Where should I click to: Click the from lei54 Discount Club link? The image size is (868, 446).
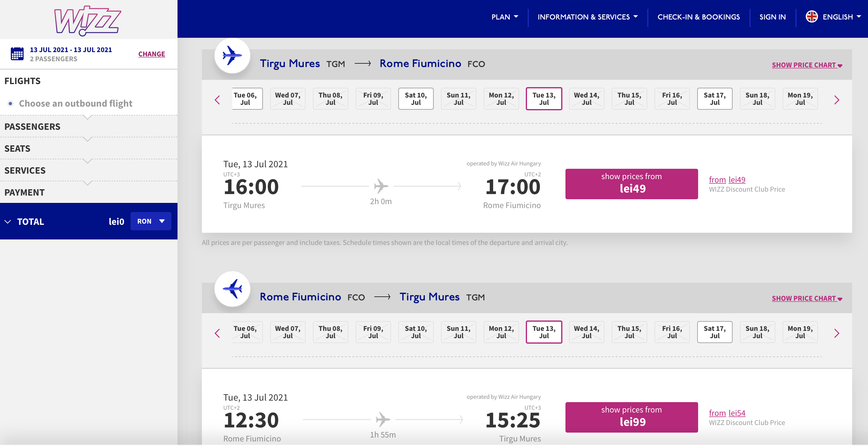(x=727, y=413)
